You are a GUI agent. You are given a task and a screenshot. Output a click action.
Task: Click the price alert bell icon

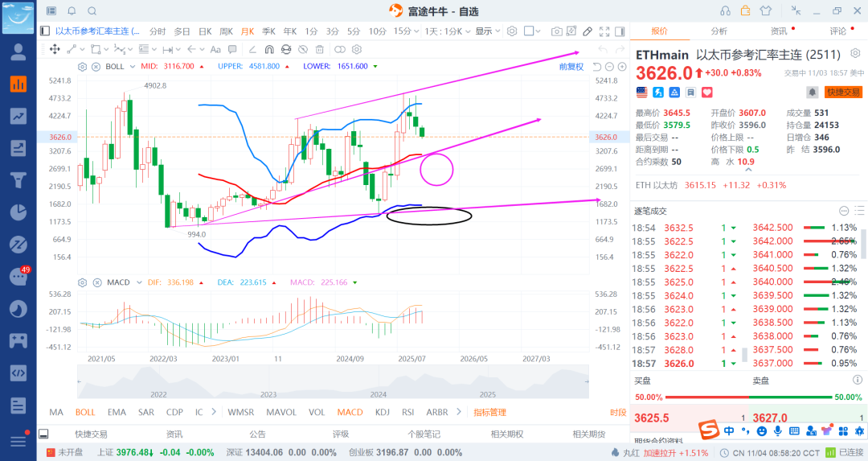pyautogui.click(x=812, y=93)
